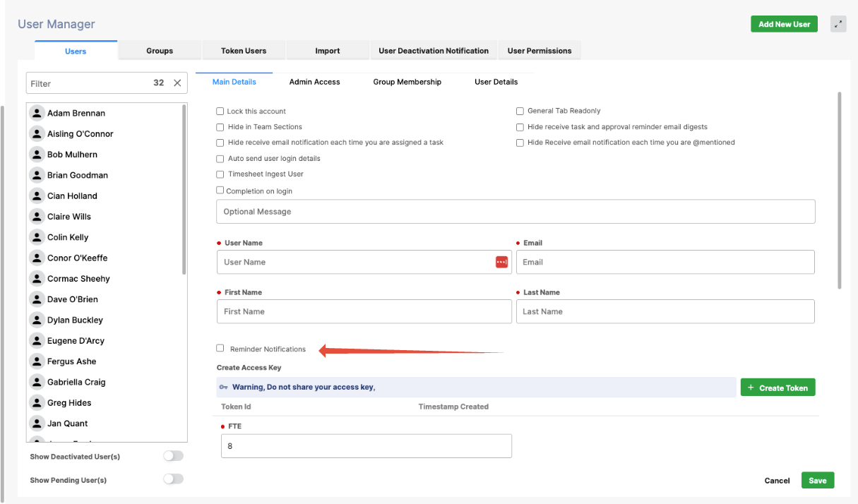The height and width of the screenshot is (504, 858).
Task: Select the Users tab
Action: (x=76, y=50)
